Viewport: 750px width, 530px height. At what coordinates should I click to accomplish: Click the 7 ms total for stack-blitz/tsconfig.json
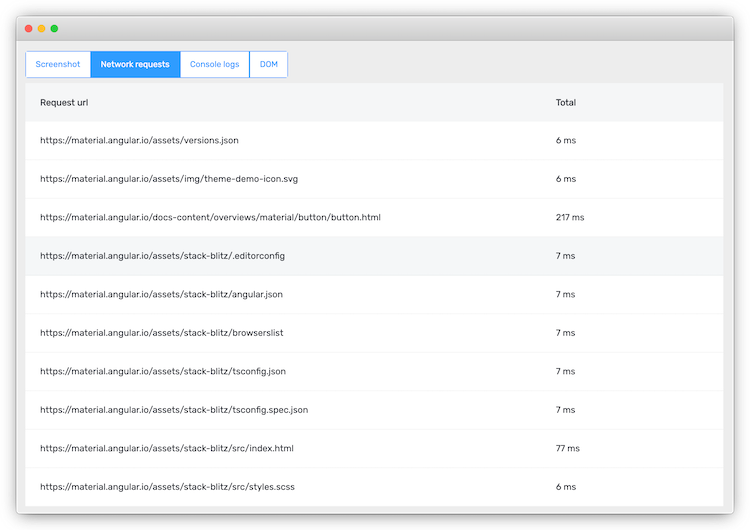565,371
